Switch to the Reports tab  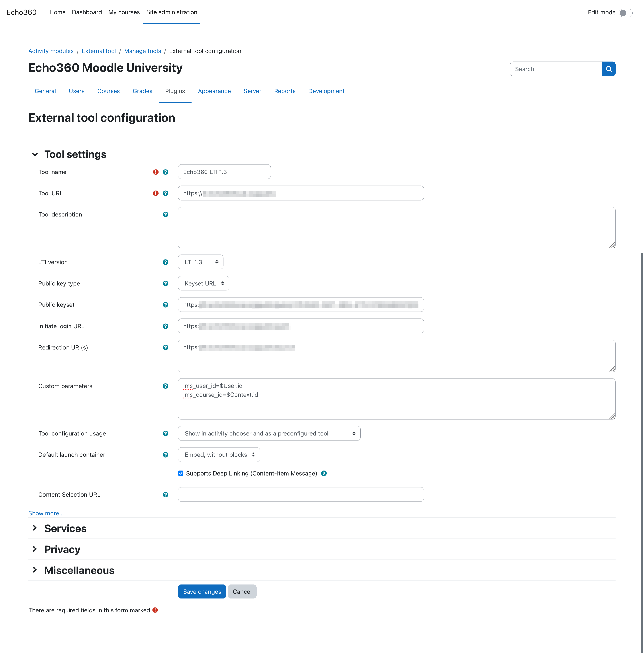285,91
